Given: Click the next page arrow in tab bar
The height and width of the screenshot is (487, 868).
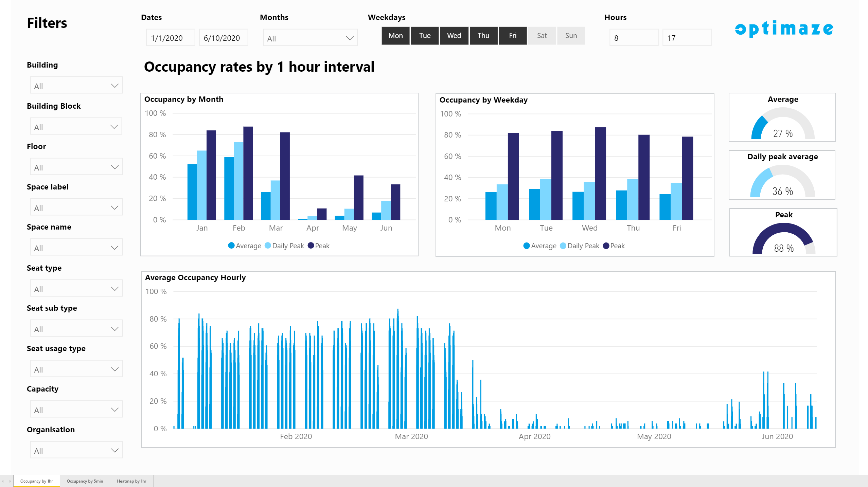Looking at the screenshot, I should pyautogui.click(x=10, y=481).
